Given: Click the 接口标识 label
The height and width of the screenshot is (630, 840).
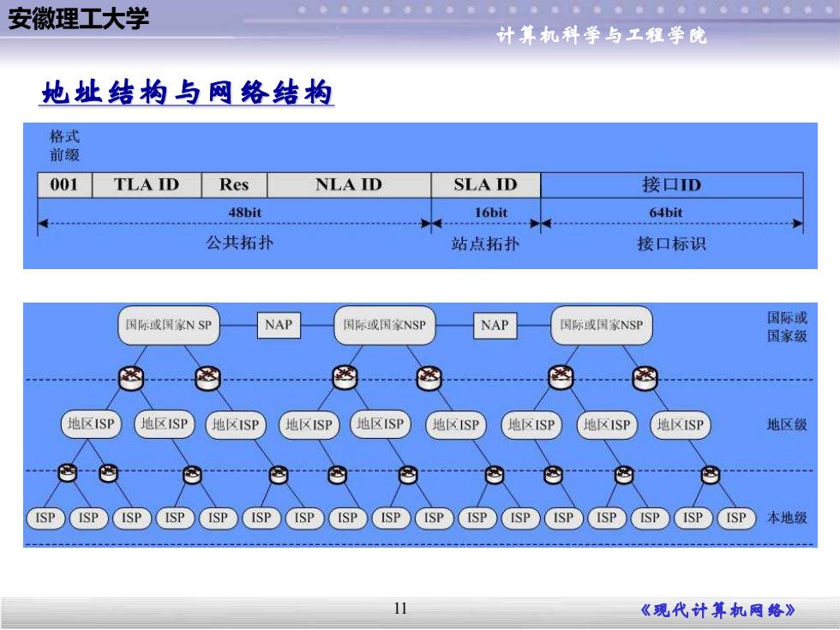Looking at the screenshot, I should tap(671, 244).
